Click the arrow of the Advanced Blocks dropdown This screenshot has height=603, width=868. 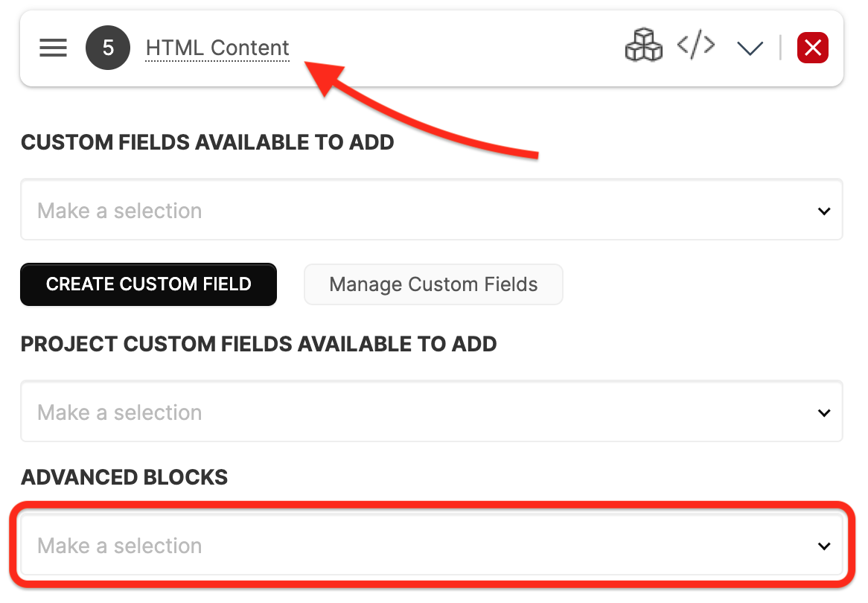coord(824,546)
